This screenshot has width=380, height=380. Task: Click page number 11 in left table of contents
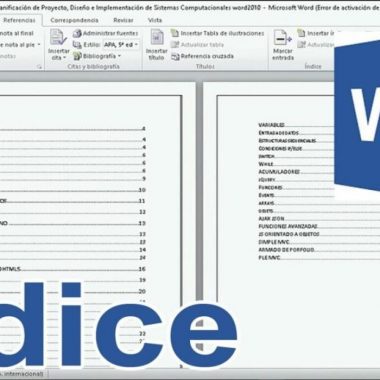(x=142, y=201)
